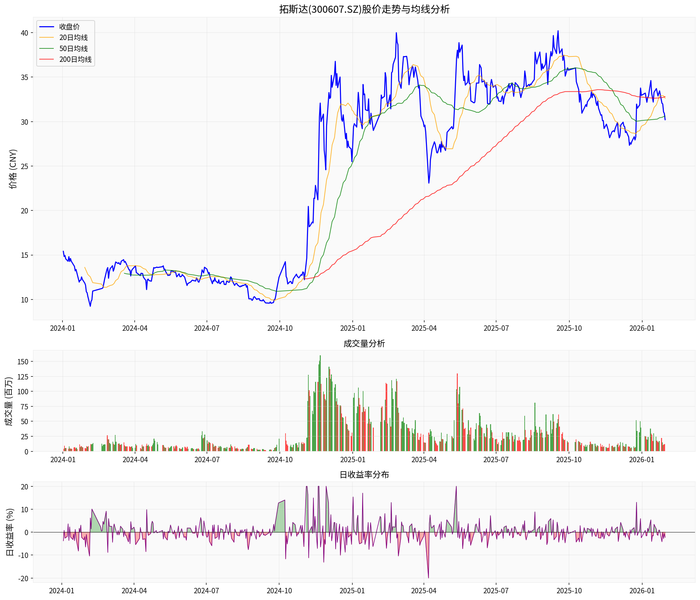
Task: Click the 收盘价 legend entry
Action: coord(69,27)
